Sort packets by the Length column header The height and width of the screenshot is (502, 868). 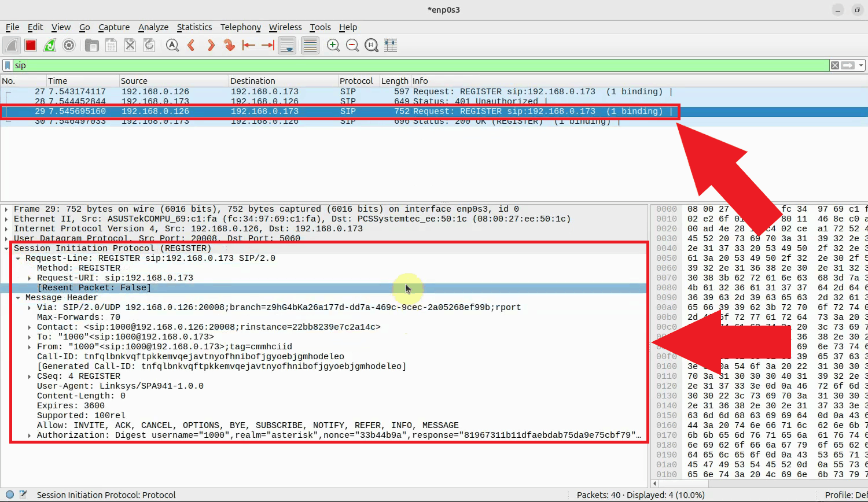click(x=395, y=81)
